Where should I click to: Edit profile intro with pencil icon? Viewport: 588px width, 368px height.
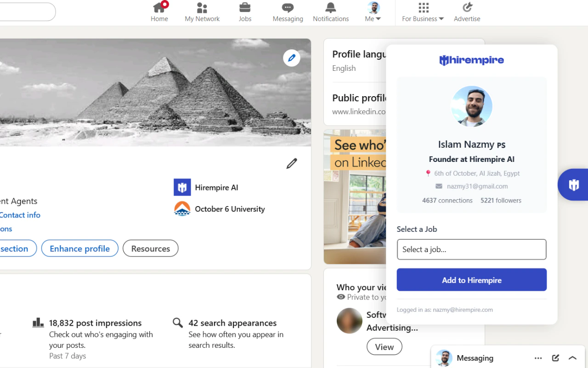[292, 163]
